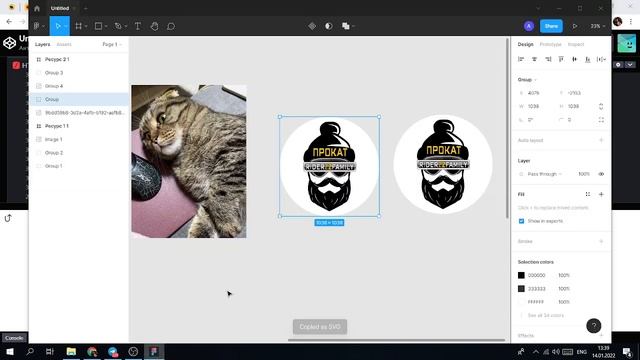
Task: Open zoom level 23% dropdown
Action: [x=598, y=26]
